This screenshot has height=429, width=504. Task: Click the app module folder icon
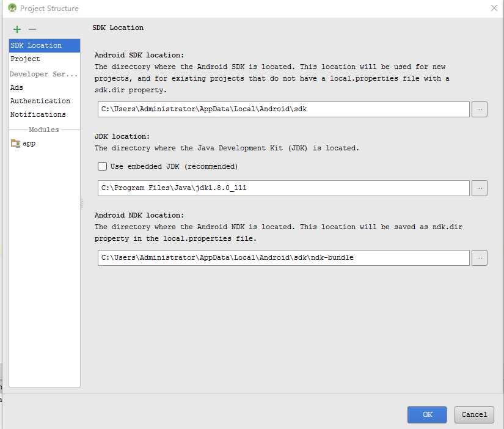click(15, 143)
